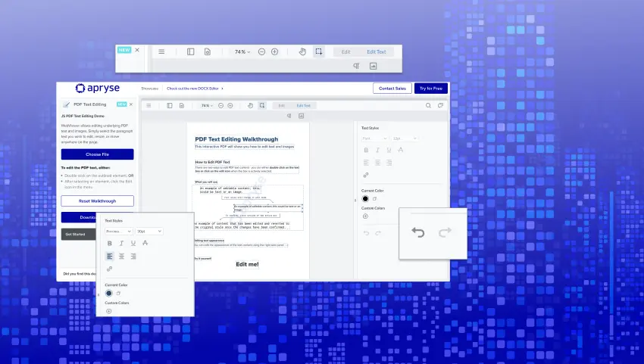Image resolution: width=644 pixels, height=364 pixels.
Task: Toggle Bold in right Text Styles panel
Action: click(x=366, y=150)
